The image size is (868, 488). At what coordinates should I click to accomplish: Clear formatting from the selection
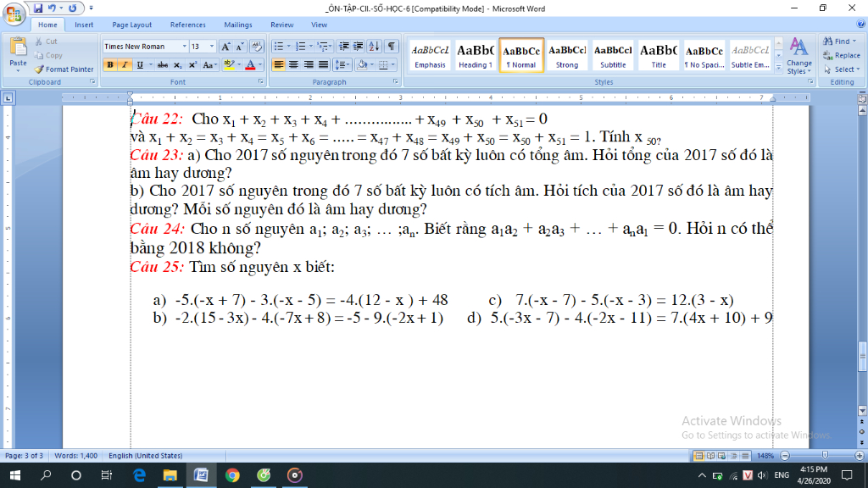click(257, 47)
